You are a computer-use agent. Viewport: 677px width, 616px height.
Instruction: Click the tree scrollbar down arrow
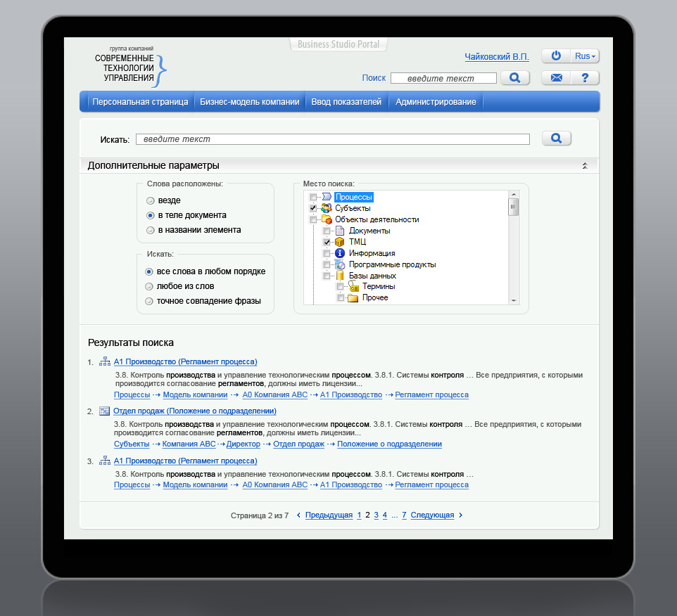(x=513, y=300)
